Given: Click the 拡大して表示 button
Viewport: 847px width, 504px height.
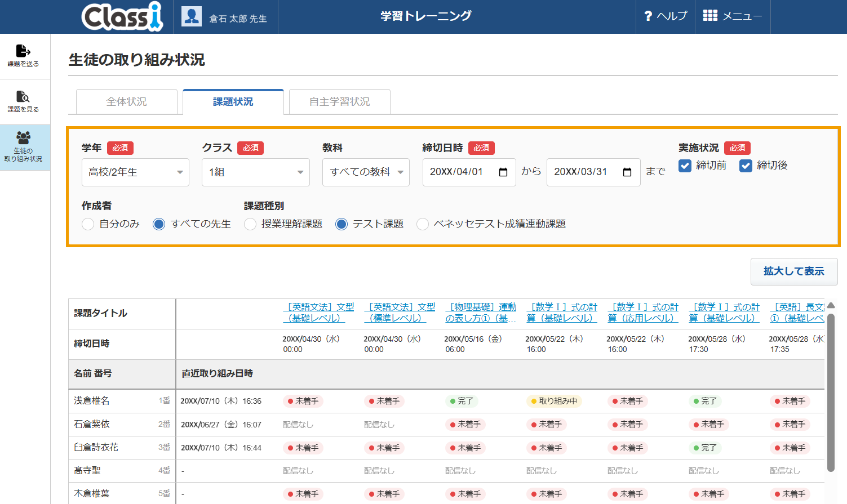Looking at the screenshot, I should [x=794, y=271].
